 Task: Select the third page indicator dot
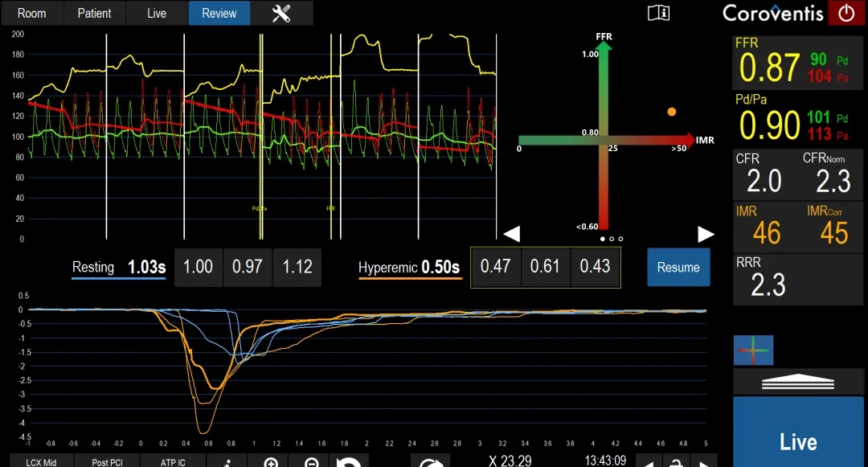coord(620,239)
